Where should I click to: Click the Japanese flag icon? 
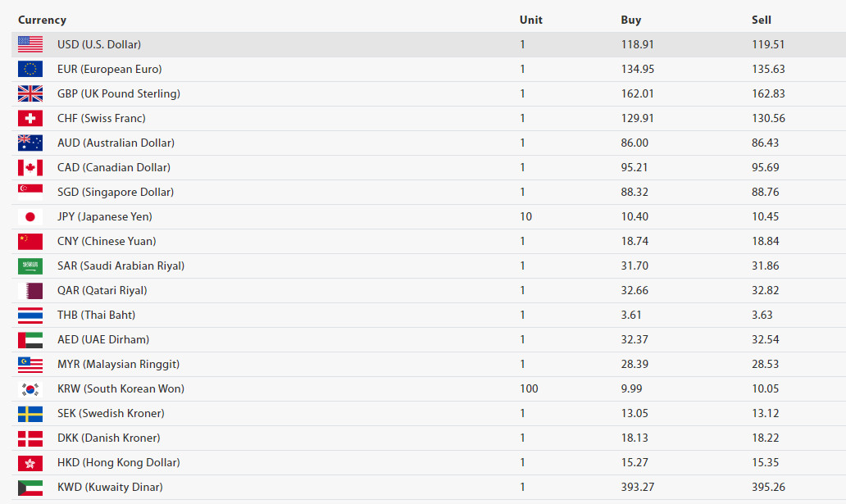click(x=30, y=216)
